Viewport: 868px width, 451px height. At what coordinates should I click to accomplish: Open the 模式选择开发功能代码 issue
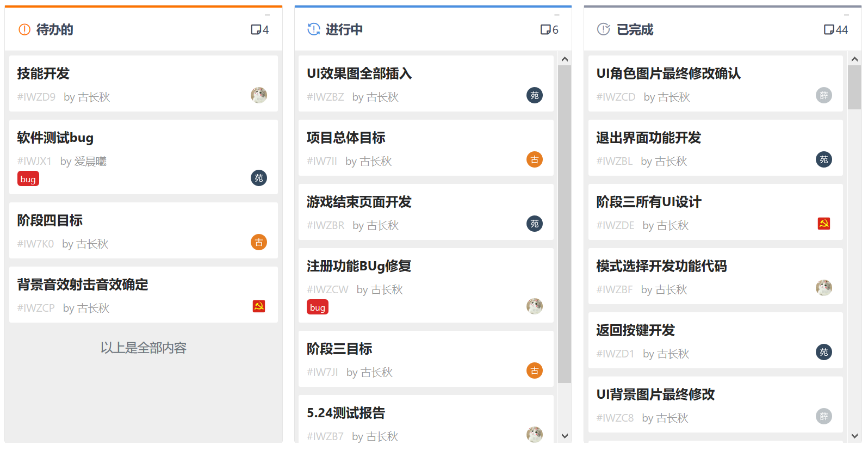(x=662, y=266)
